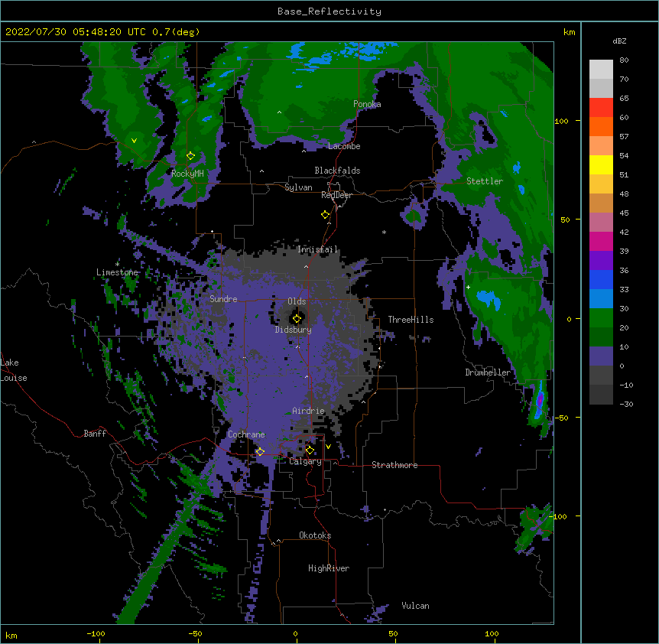Viewport: 659px width, 644px height.
Task: Click the Sylvan label
Action: pyautogui.click(x=298, y=187)
